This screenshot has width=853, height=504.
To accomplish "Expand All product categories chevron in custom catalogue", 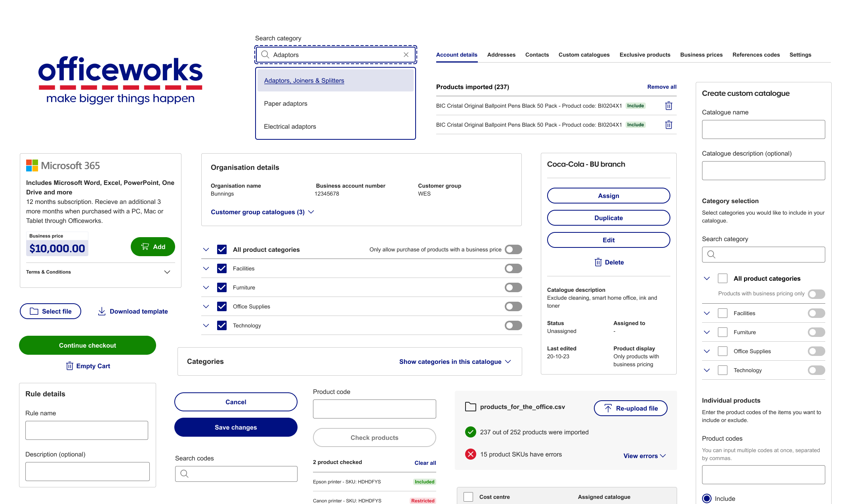I will (x=706, y=278).
